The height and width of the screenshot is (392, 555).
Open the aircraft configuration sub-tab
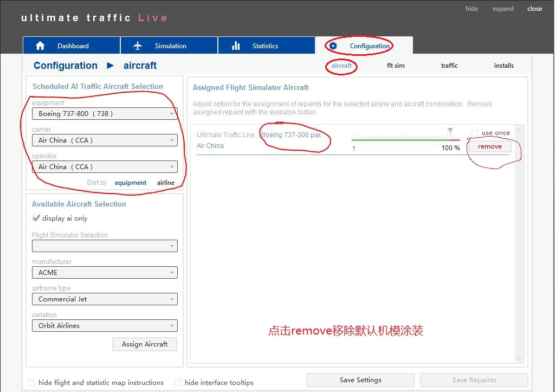(x=341, y=66)
